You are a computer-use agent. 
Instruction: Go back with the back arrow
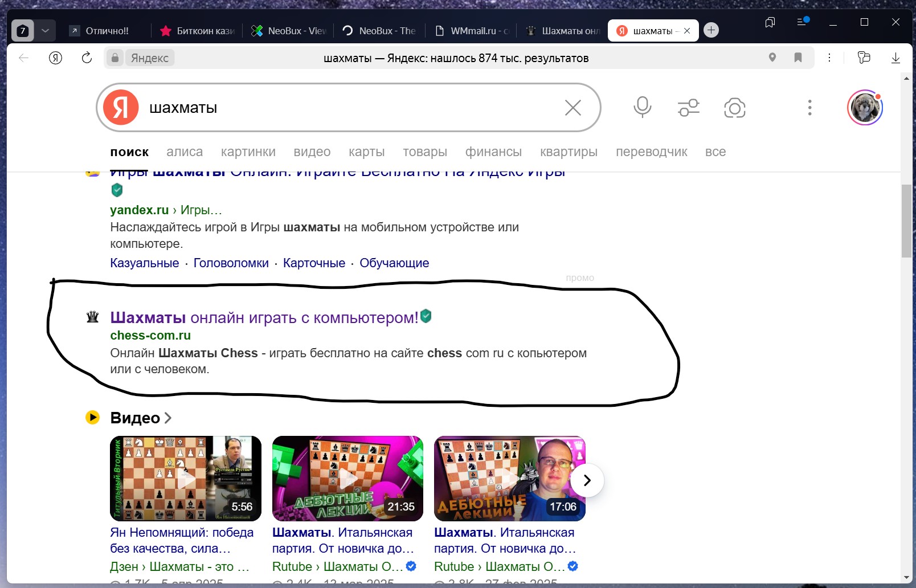[x=24, y=58]
